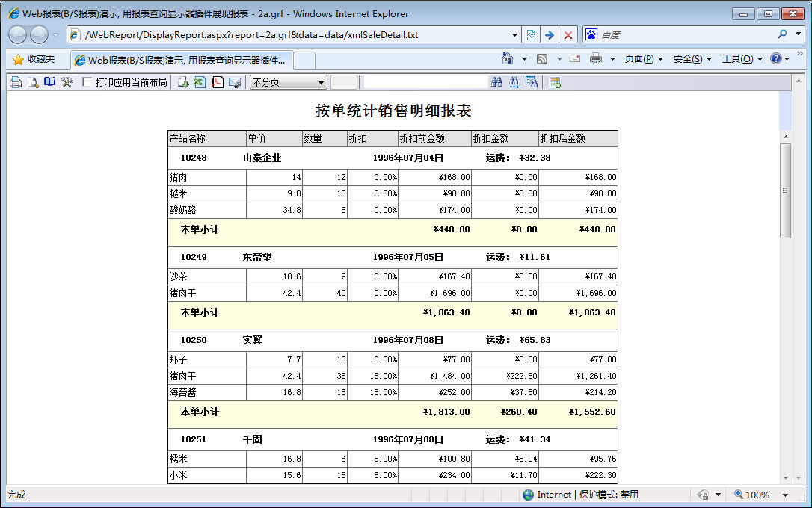Click the report vertical scrollbar thumb
The height and width of the screenshot is (508, 812).
[785, 190]
